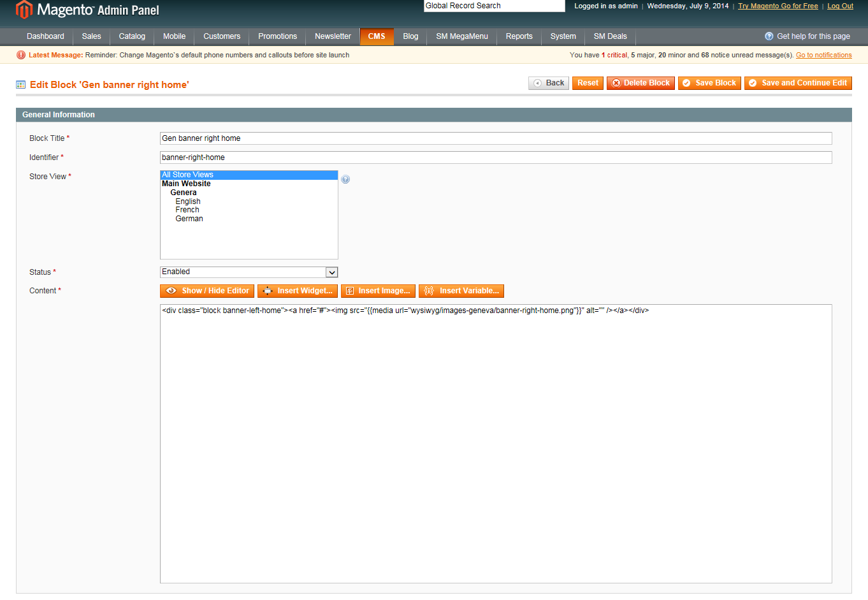The height and width of the screenshot is (600, 868).
Task: Click inside the Content textarea
Action: [x=496, y=444]
